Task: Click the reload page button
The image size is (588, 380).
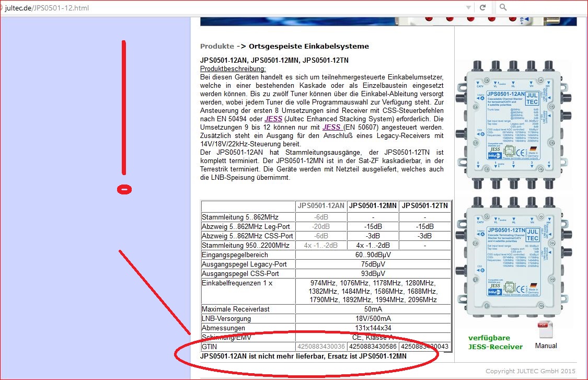Action: (x=482, y=7)
